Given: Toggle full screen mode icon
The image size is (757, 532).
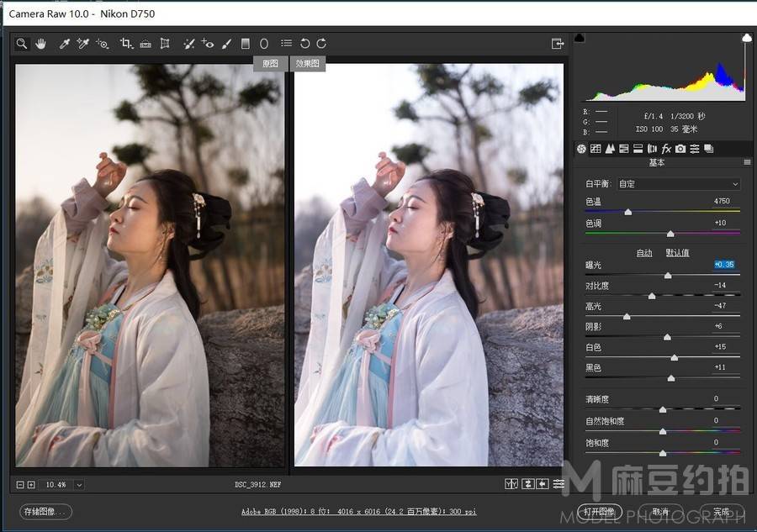Looking at the screenshot, I should pyautogui.click(x=558, y=44).
